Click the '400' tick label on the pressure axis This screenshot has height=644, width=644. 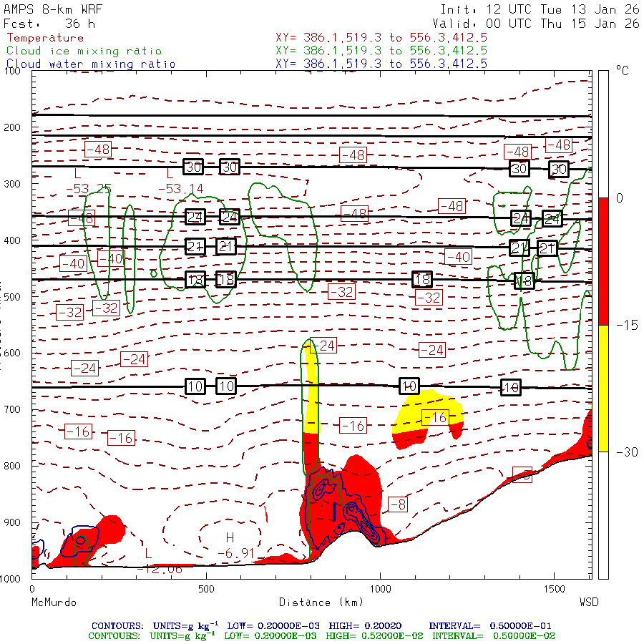(x=12, y=240)
